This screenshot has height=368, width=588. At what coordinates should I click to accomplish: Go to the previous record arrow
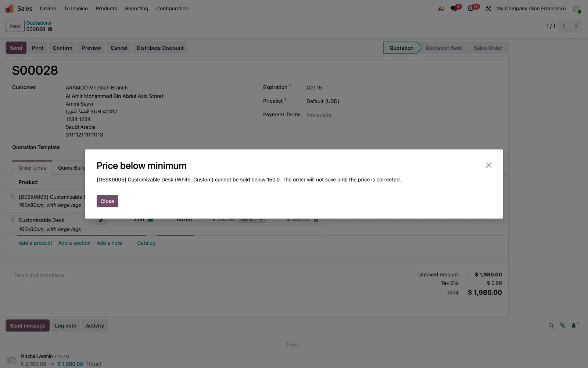tap(564, 26)
